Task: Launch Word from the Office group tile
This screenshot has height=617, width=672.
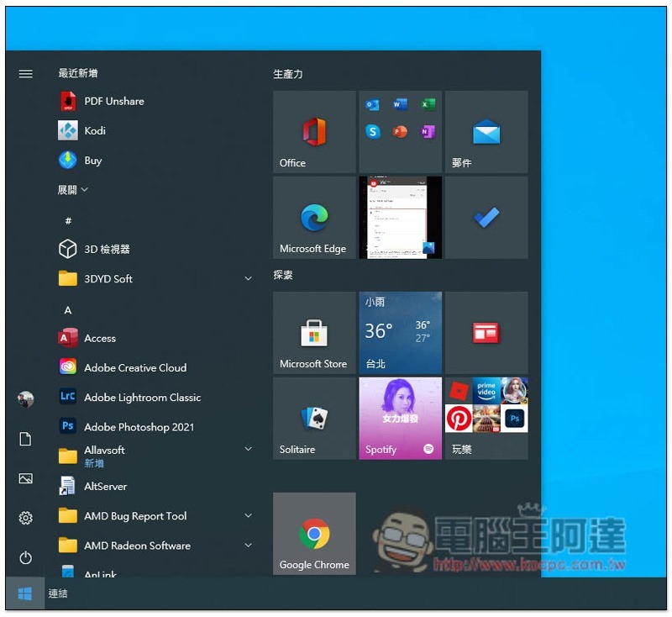Action: pos(400,104)
